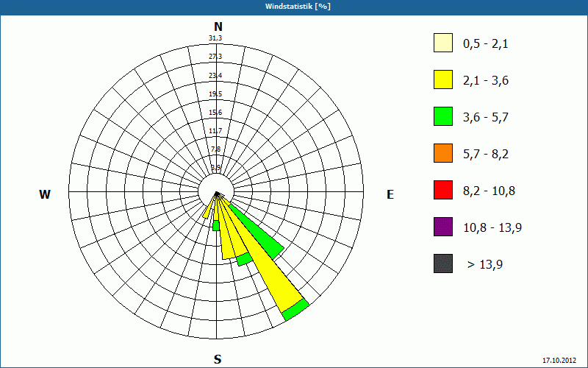Viewport: 588px width, 368px height.
Task: Select the legend label '> 13,9'
Action: [485, 265]
